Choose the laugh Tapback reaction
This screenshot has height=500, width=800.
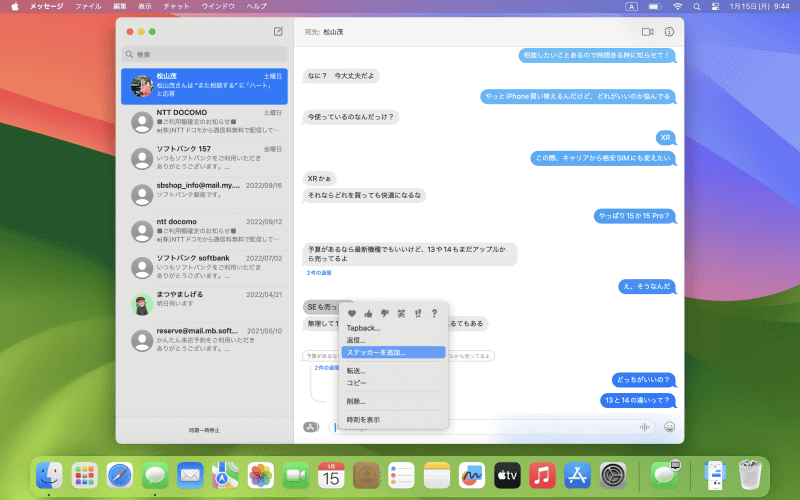pyautogui.click(x=401, y=313)
